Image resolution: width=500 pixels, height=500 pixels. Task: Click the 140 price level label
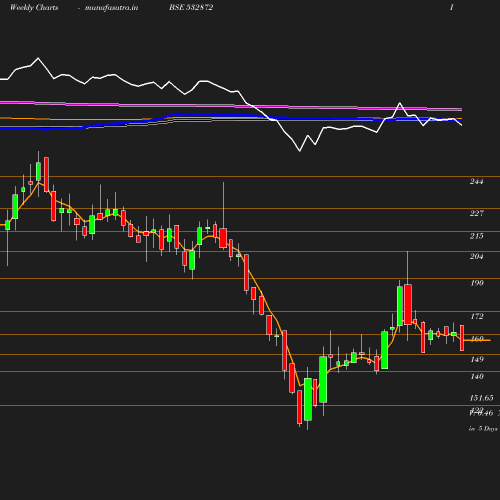point(477,376)
